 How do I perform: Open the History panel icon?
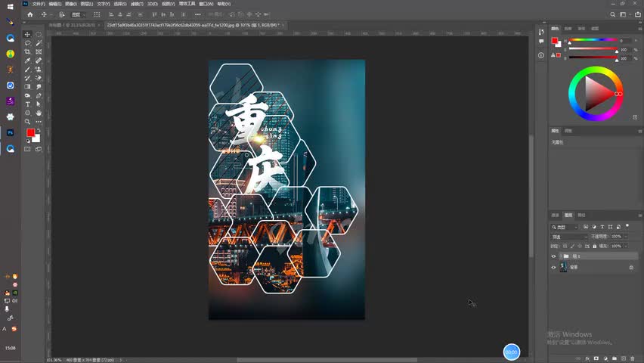541,32
